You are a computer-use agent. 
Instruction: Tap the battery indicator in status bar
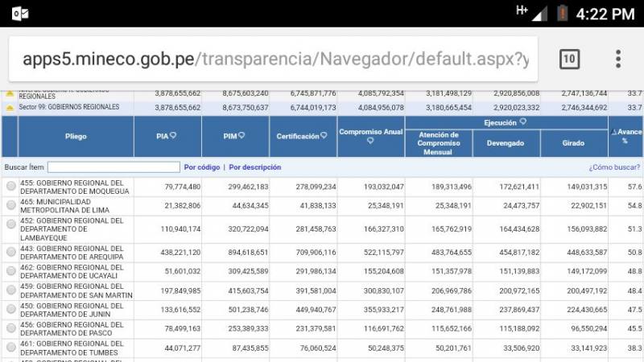tap(562, 13)
